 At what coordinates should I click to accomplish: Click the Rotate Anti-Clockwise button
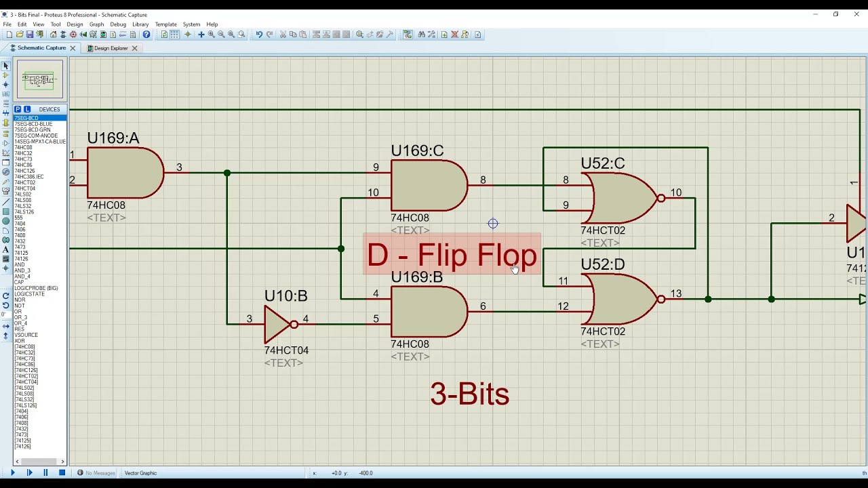point(6,304)
